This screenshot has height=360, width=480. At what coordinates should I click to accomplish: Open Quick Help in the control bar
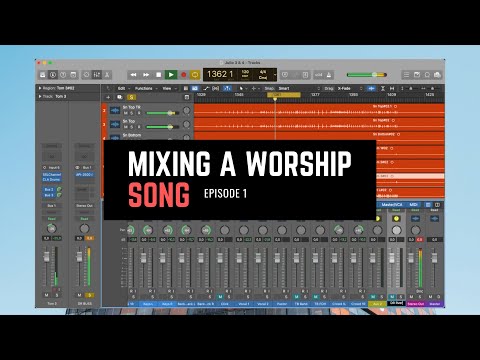[63, 75]
